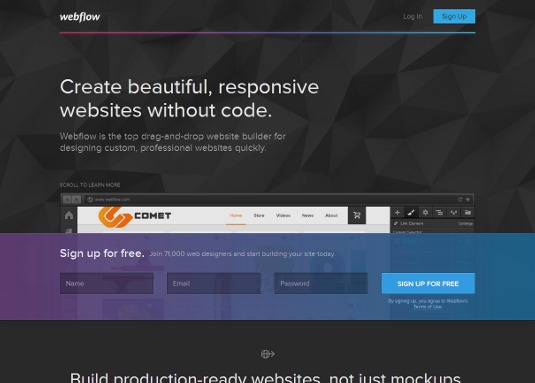Image resolution: width=535 pixels, height=383 pixels.
Task: Open the Log In link
Action: tap(413, 16)
